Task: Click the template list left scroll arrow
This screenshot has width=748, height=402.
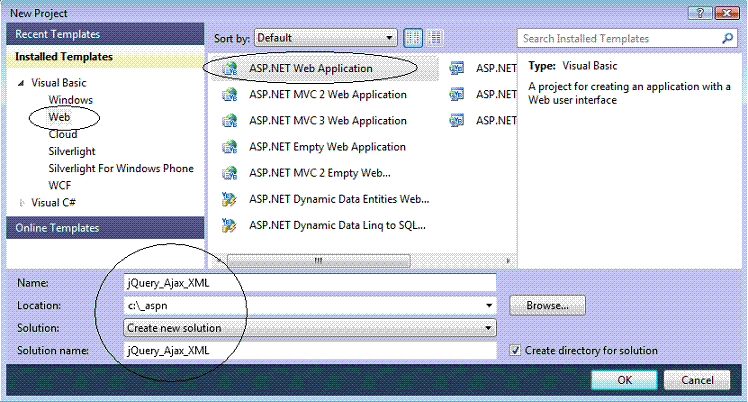Action: (218, 261)
